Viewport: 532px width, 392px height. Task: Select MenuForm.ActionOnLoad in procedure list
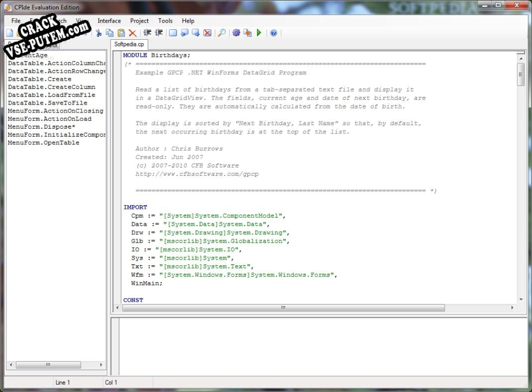[50, 119]
